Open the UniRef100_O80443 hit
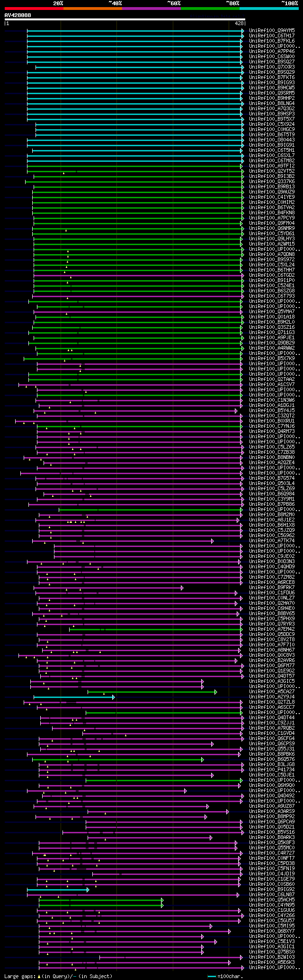The width and height of the screenshot is (303, 980). (x=272, y=140)
